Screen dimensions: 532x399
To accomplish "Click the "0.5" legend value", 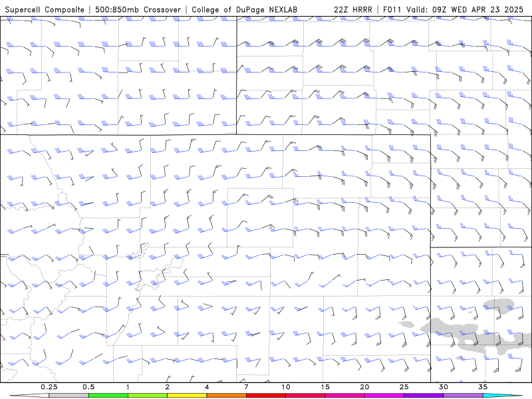I will (88, 387).
